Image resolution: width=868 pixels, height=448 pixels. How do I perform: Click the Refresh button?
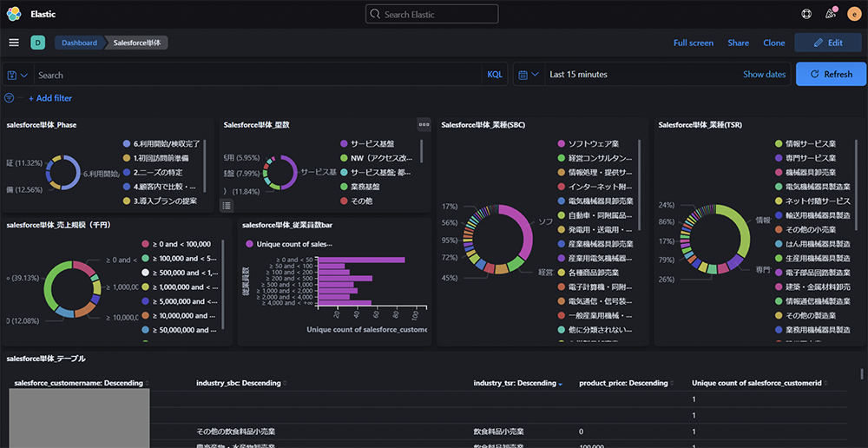831,74
